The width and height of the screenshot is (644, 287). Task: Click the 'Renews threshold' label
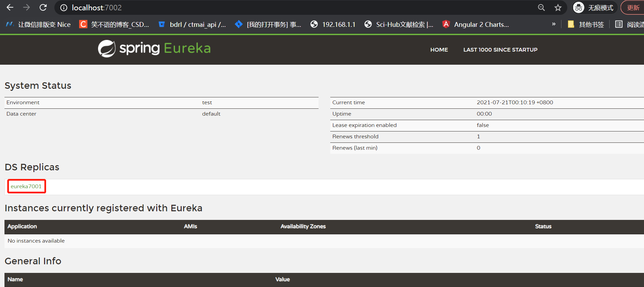(355, 137)
